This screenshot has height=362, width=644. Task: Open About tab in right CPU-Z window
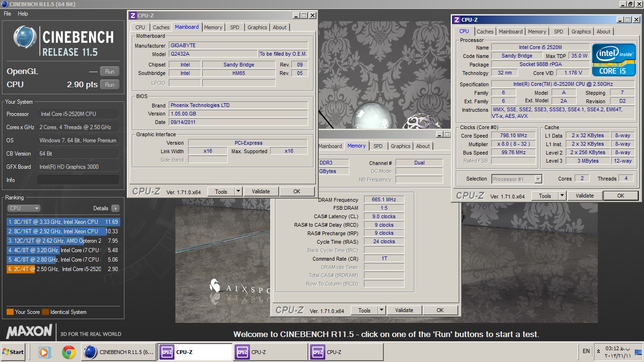coord(603,32)
